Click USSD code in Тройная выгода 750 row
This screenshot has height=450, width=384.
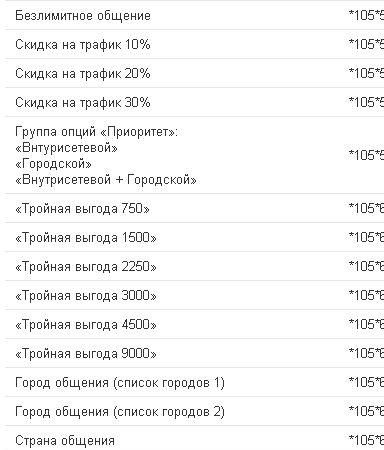366,209
